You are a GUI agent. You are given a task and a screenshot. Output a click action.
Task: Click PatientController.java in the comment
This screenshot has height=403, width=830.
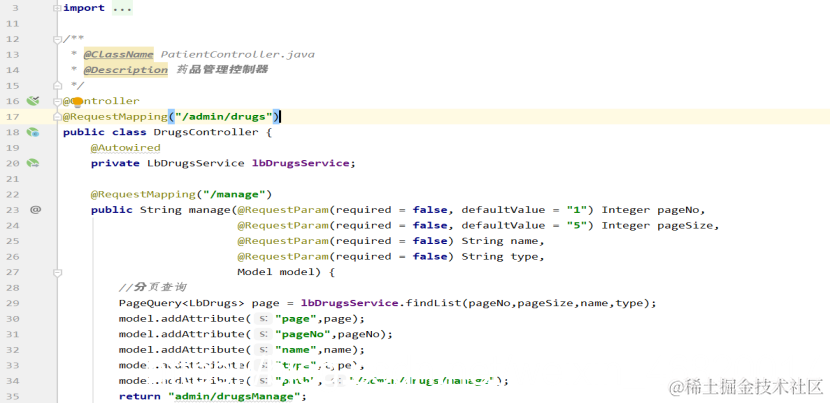(x=238, y=55)
